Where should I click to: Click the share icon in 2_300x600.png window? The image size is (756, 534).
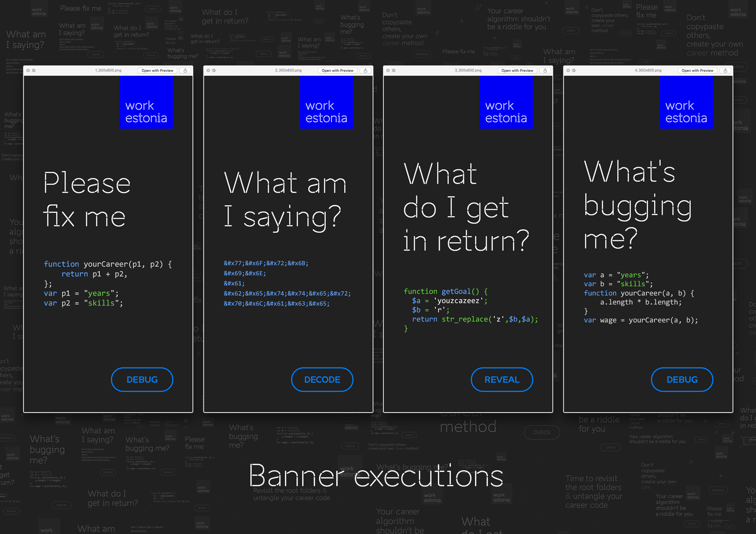(366, 71)
